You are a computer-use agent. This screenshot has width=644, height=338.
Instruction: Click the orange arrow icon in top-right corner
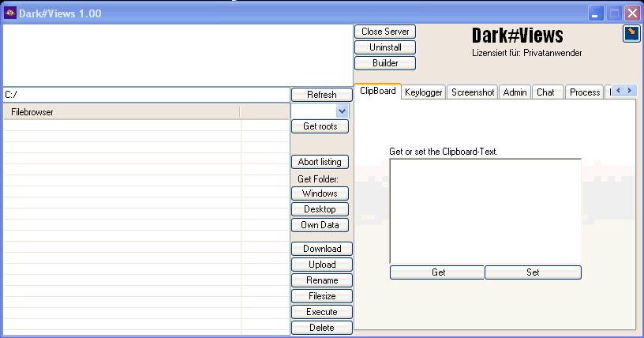tap(631, 33)
